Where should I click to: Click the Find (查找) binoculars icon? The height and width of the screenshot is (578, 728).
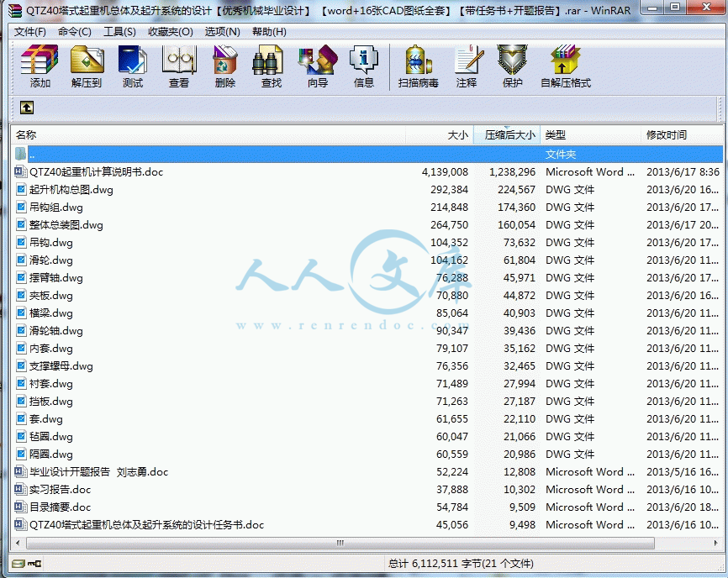pyautogui.click(x=268, y=60)
